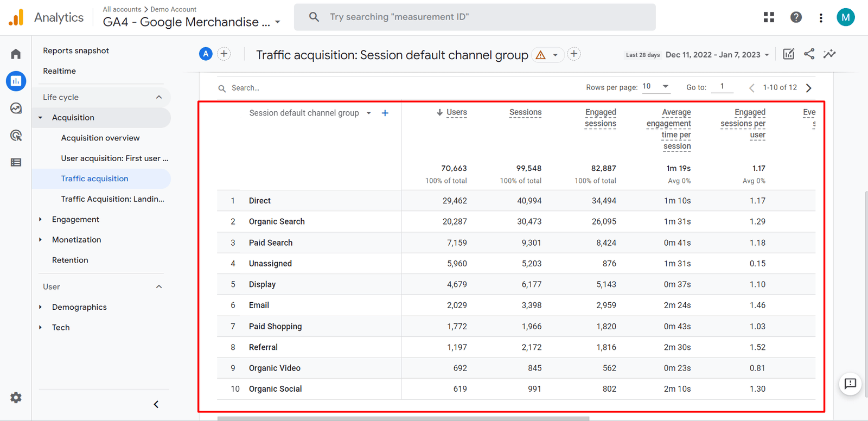This screenshot has height=421, width=868.
Task: Click the table search magnifier icon
Action: [x=222, y=88]
